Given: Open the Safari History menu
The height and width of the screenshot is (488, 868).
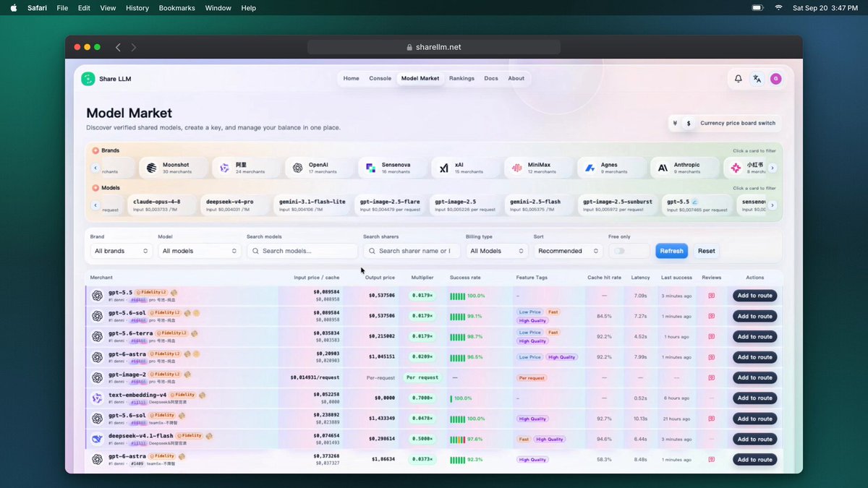Looking at the screenshot, I should click(x=137, y=8).
